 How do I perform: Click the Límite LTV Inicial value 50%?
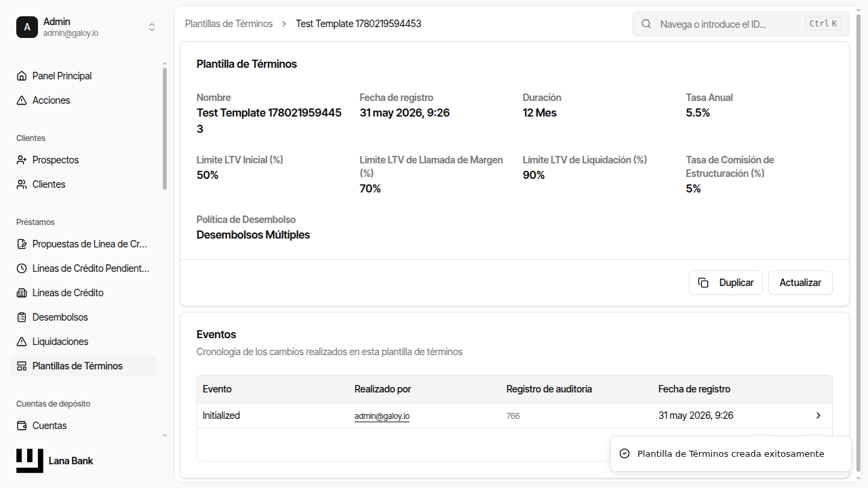coord(208,175)
